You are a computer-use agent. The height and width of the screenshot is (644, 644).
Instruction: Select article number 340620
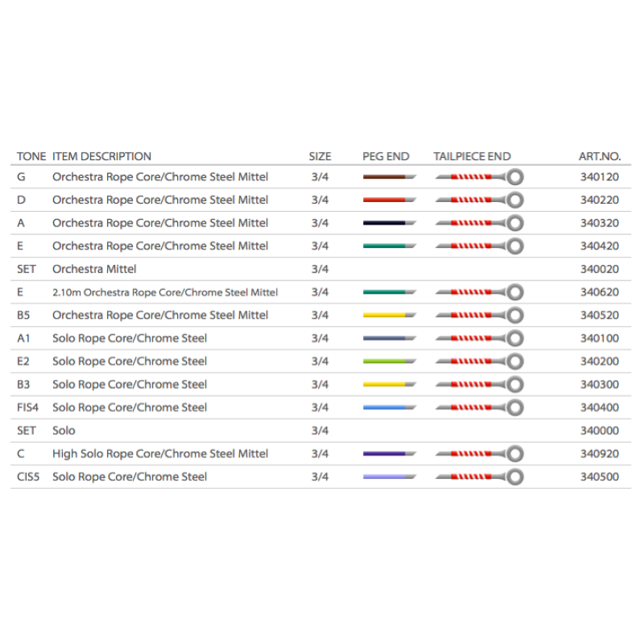pyautogui.click(x=600, y=292)
